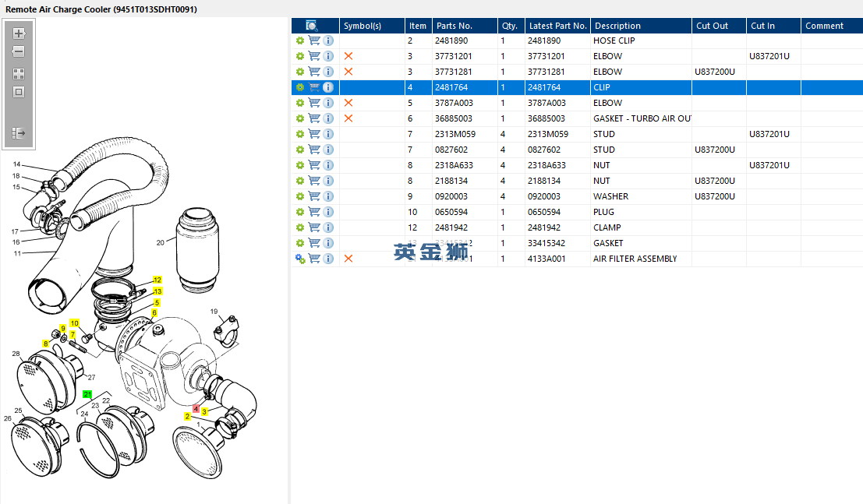Add NUT 2318A633 to cart
The height and width of the screenshot is (504, 863).
point(314,165)
